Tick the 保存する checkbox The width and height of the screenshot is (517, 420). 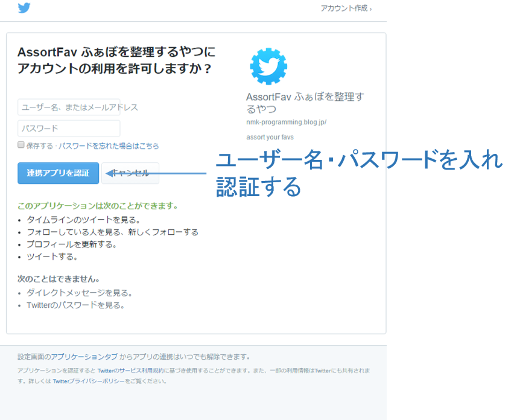pyautogui.click(x=21, y=145)
